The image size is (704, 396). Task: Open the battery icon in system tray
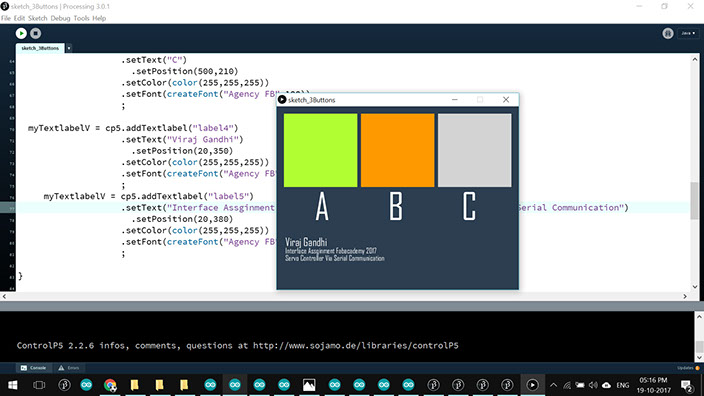coord(580,385)
